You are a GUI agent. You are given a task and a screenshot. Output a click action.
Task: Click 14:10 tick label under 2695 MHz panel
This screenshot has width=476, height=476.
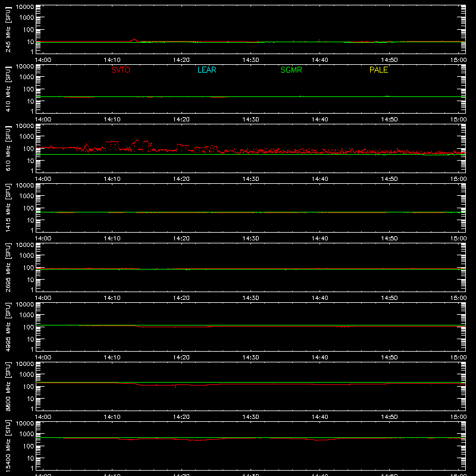112,298
